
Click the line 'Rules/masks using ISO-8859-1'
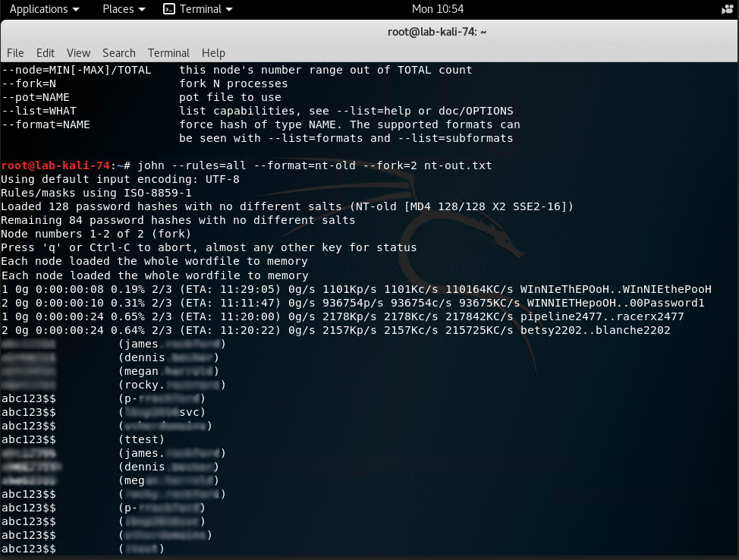click(x=96, y=193)
